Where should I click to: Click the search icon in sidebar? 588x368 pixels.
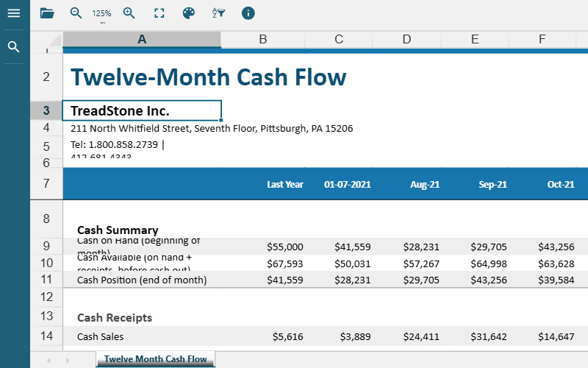point(13,47)
